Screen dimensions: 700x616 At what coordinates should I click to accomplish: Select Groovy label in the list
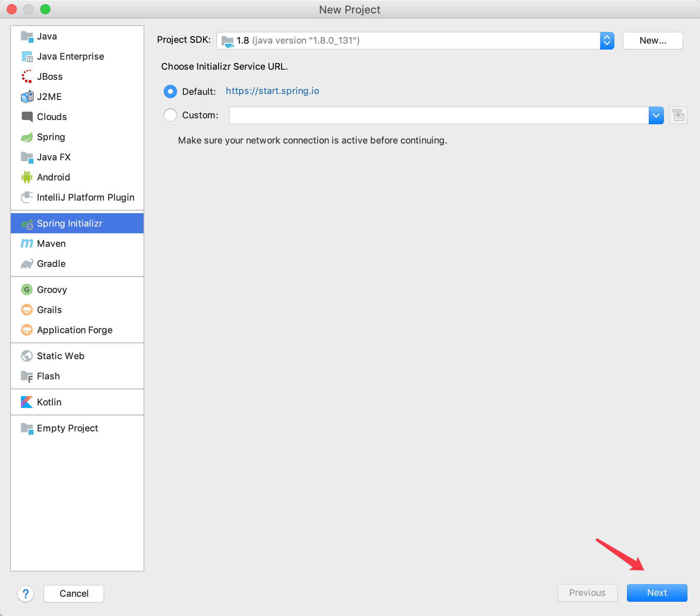[x=52, y=290]
